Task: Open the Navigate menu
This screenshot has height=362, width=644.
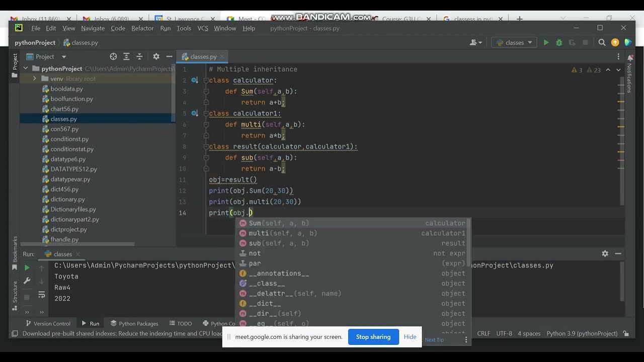Action: coord(93,28)
